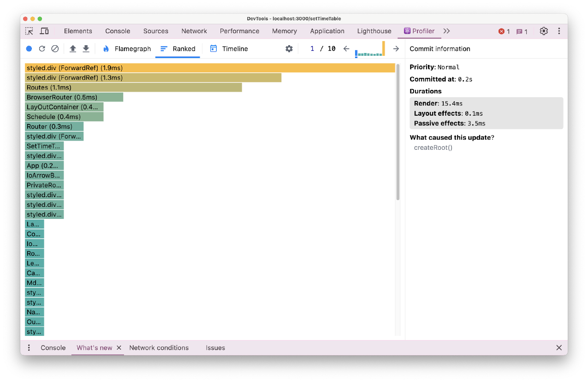Open DevTools three-dot customize menu

click(559, 31)
